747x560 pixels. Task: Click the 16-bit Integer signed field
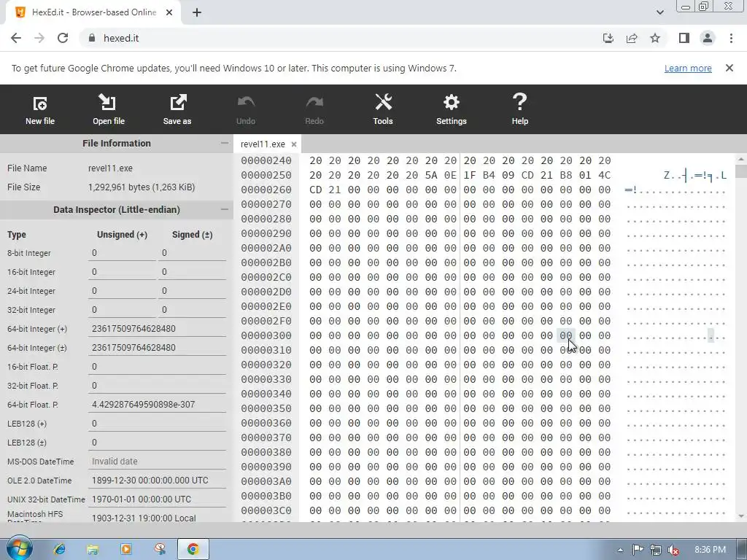click(x=192, y=272)
